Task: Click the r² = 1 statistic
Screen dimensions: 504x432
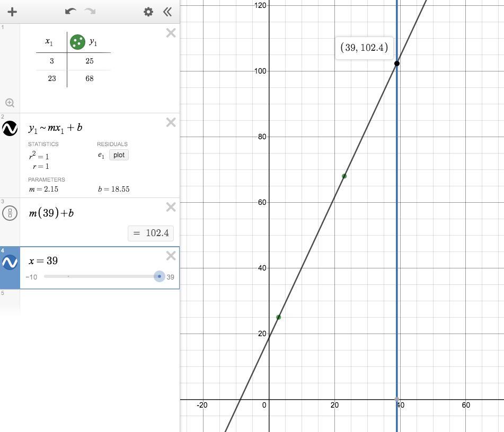Action: pyautogui.click(x=39, y=156)
